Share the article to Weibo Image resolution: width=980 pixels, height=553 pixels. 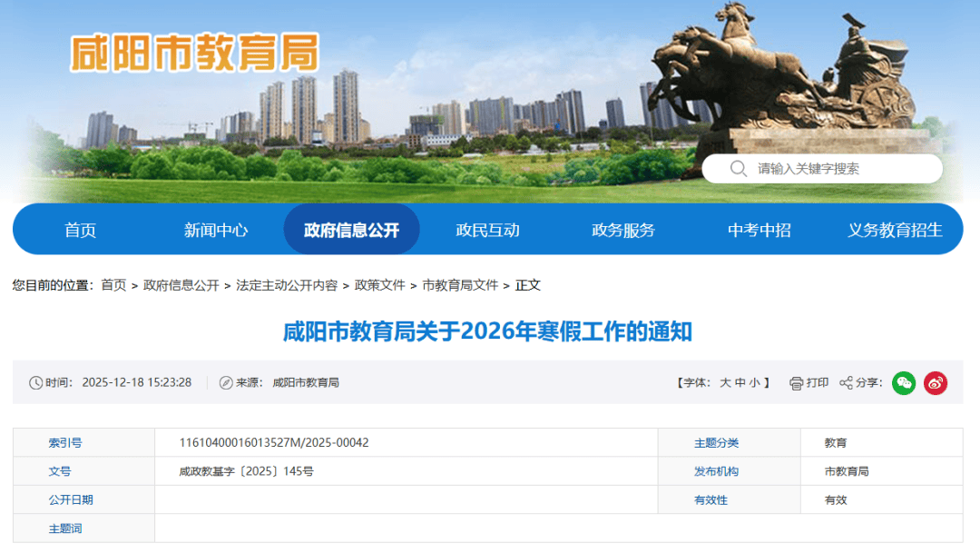935,383
